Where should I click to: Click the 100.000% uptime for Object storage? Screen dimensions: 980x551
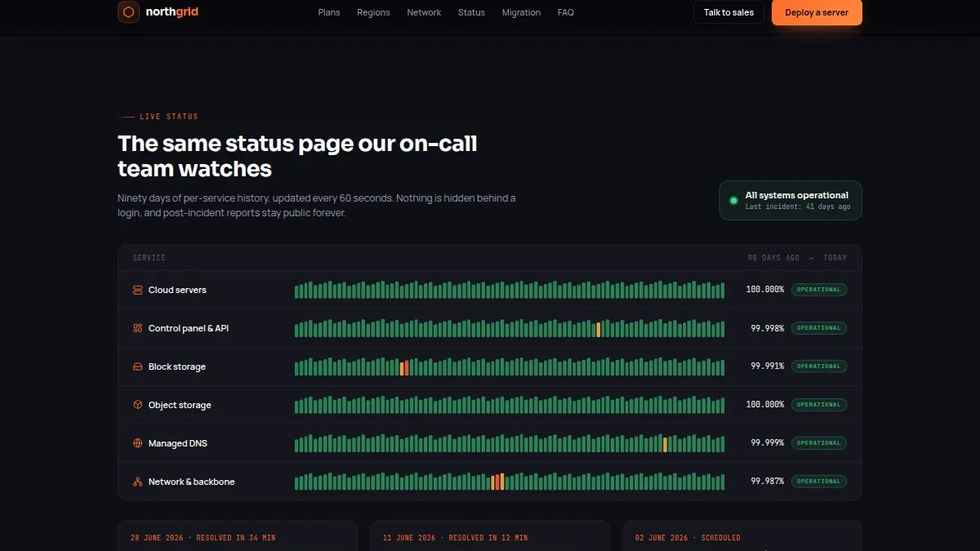click(x=765, y=405)
